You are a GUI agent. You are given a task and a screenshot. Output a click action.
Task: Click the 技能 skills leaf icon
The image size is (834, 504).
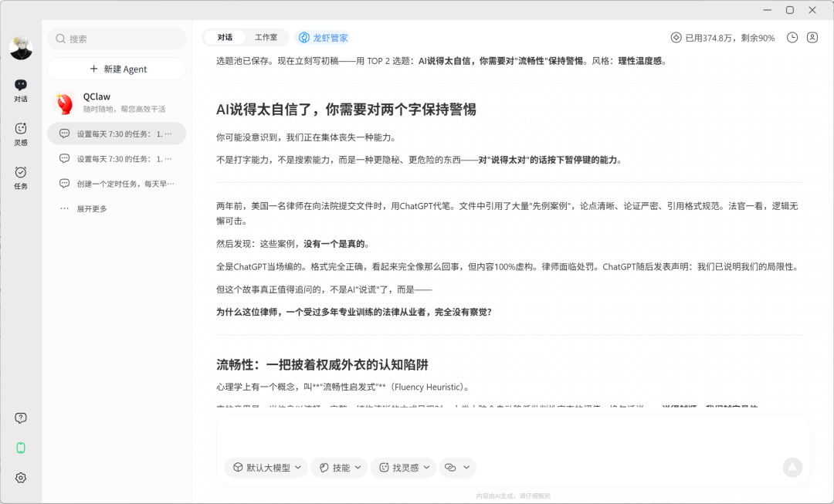tap(324, 467)
